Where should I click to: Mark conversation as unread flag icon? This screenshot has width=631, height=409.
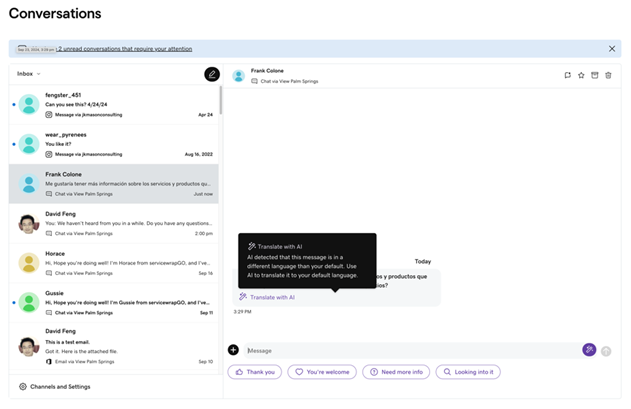tap(567, 75)
